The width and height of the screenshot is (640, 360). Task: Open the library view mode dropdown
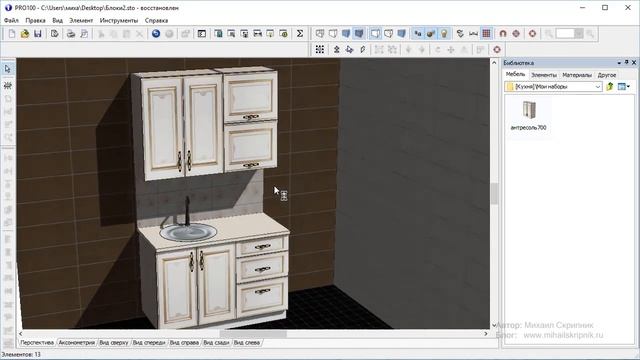624,87
